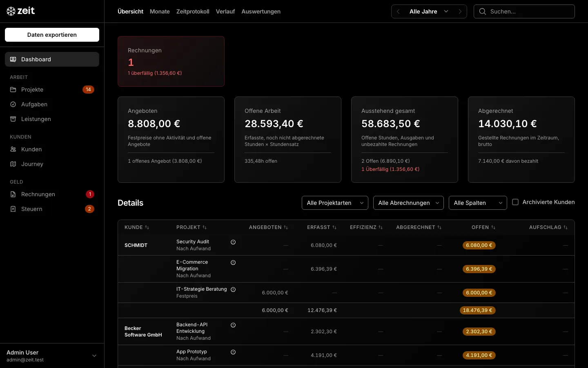Open the Aufgaben sidebar link
The width and height of the screenshot is (588, 368).
coord(52,104)
